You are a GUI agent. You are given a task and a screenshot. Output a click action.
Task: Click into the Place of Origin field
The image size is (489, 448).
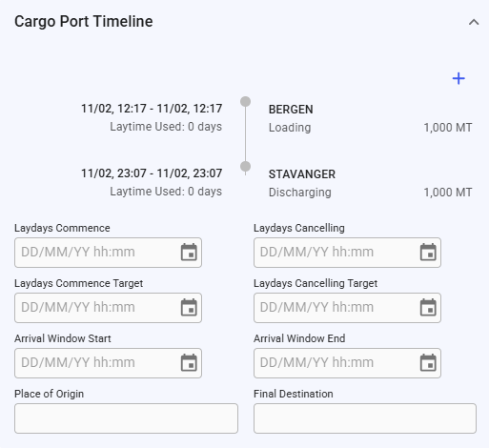point(126,418)
